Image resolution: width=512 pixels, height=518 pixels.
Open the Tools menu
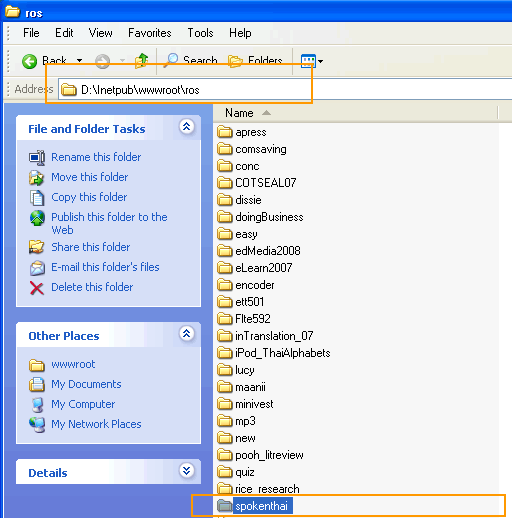pos(200,33)
